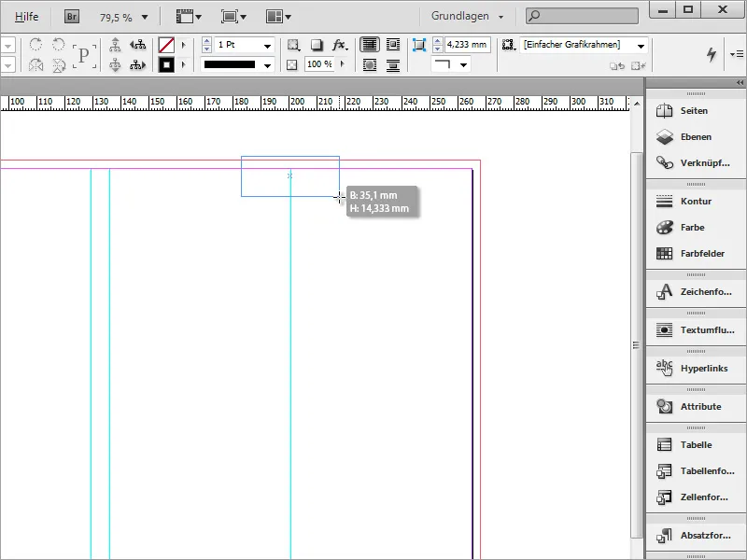This screenshot has width=747, height=560.
Task: Flip the object horizontally
Action: point(35,64)
